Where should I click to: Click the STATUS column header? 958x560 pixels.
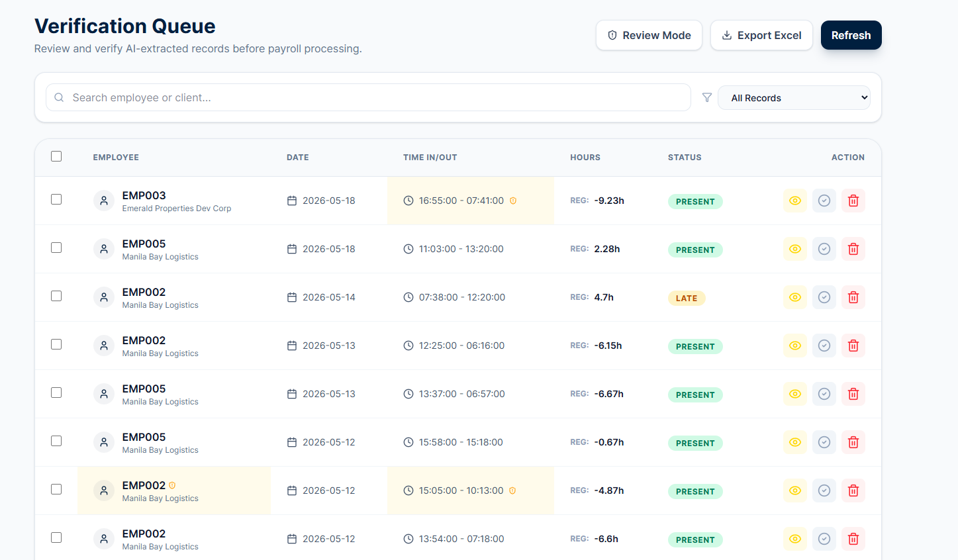pos(685,158)
